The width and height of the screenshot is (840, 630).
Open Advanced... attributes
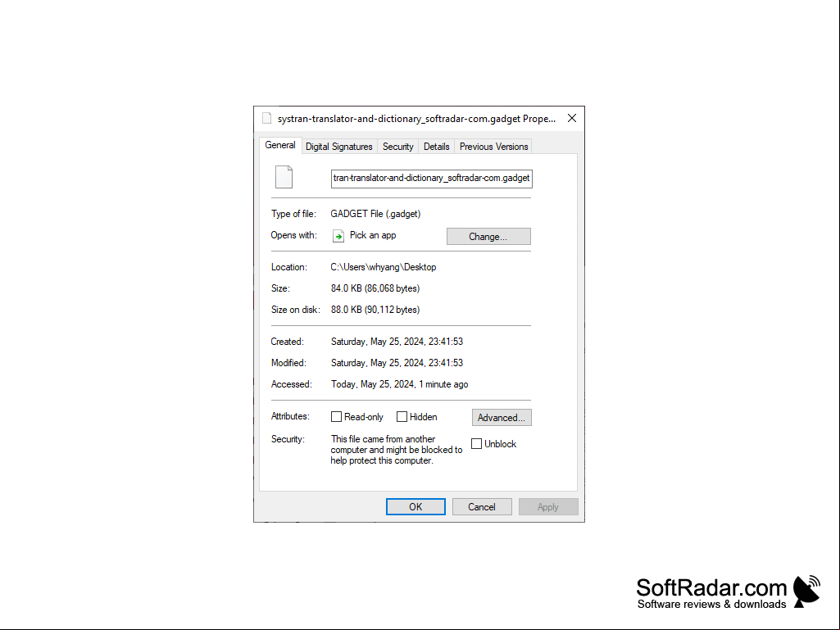click(x=502, y=417)
